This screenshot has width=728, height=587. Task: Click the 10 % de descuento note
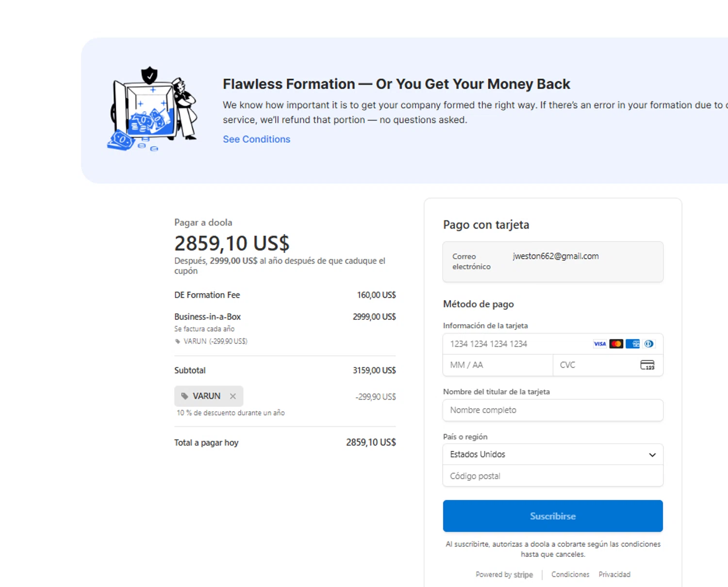(231, 413)
